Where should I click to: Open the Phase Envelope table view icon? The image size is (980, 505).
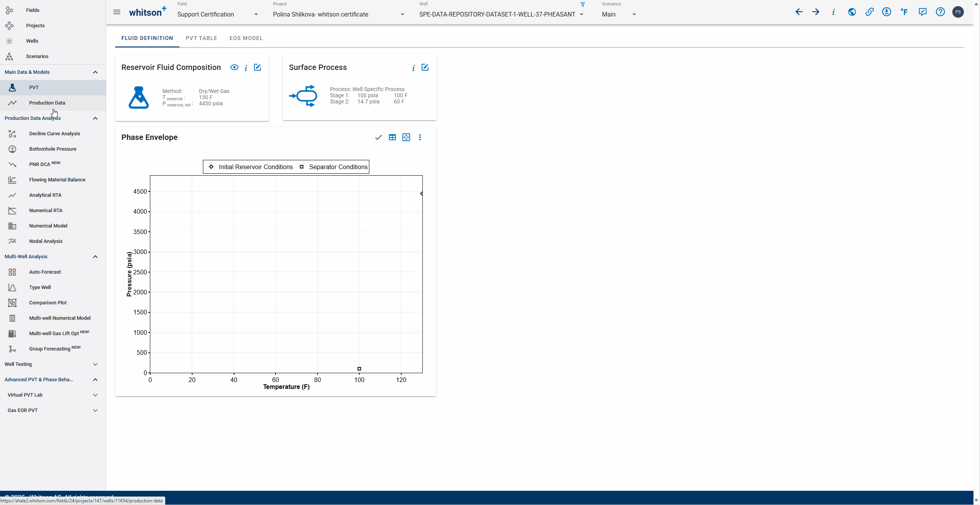pos(392,137)
